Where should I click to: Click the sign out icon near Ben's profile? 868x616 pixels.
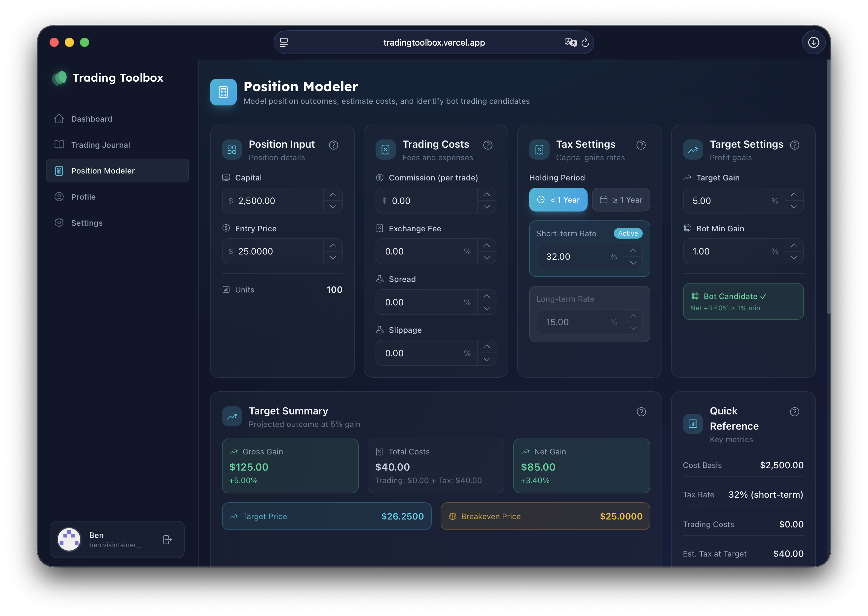[x=167, y=539]
